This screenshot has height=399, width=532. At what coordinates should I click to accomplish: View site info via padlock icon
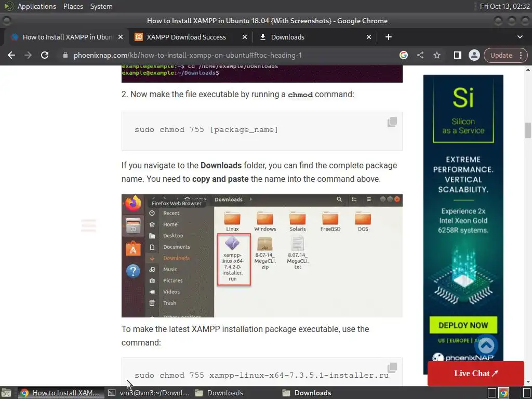(65, 55)
